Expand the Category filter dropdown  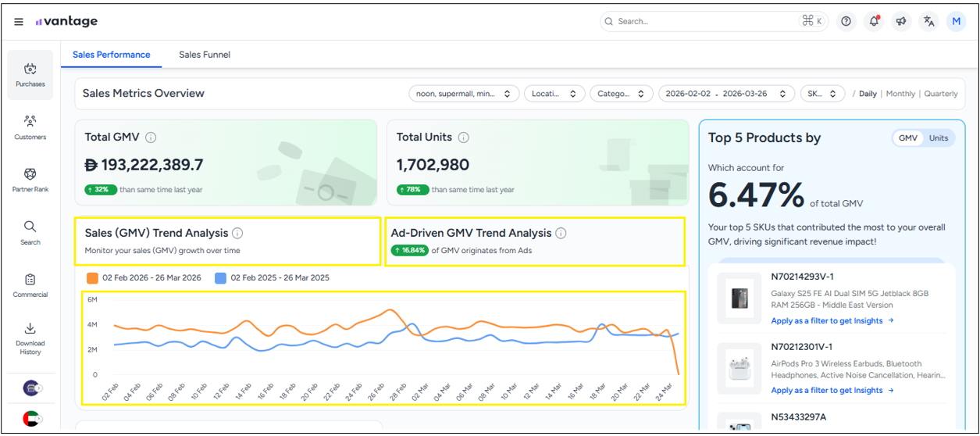pos(621,94)
